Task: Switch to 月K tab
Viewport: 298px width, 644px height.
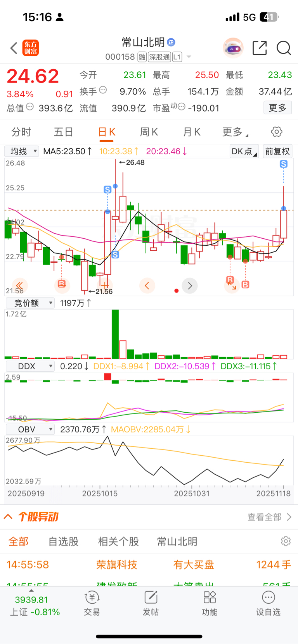Action: (x=192, y=132)
